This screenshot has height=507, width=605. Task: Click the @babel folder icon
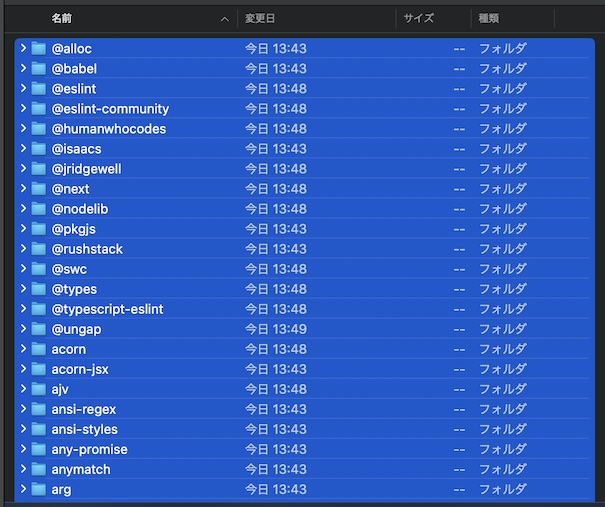pyautogui.click(x=39, y=69)
